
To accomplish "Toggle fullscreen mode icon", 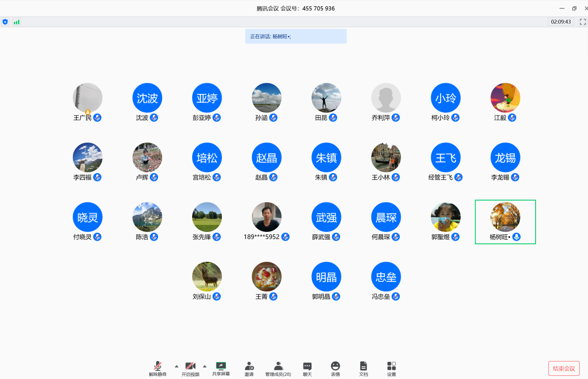I will point(583,22).
